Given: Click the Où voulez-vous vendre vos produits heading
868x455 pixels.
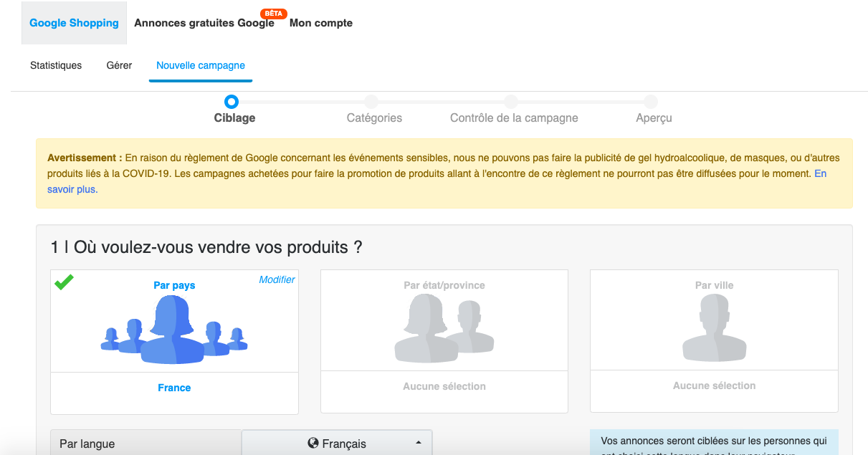Looking at the screenshot, I should click(206, 248).
